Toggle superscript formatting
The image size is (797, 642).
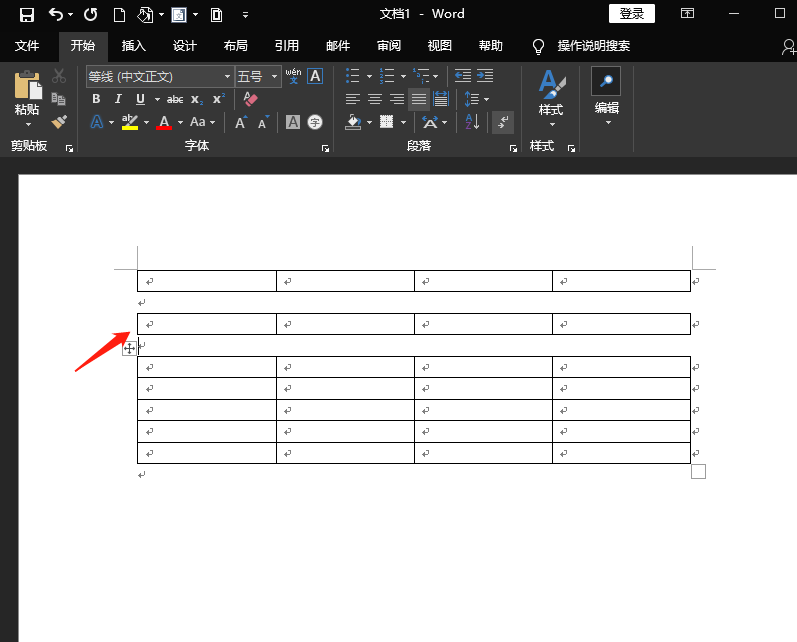point(219,99)
